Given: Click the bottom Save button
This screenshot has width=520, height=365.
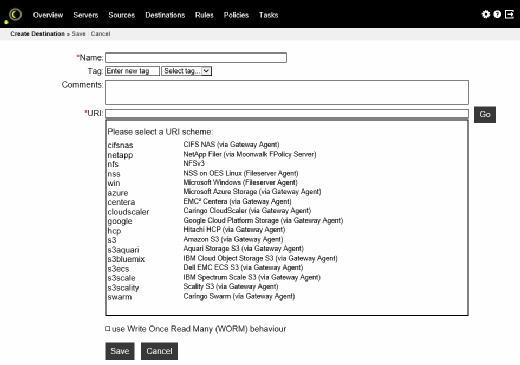Looking at the screenshot, I should click(x=120, y=351).
